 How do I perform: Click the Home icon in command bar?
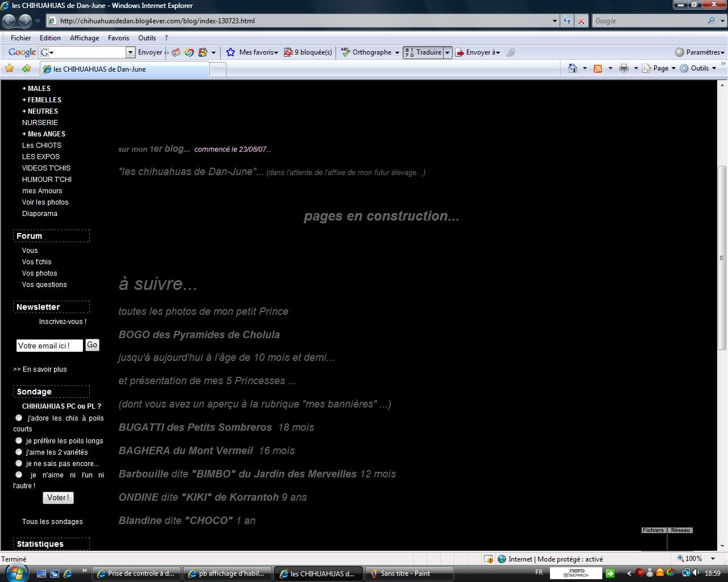click(x=573, y=68)
